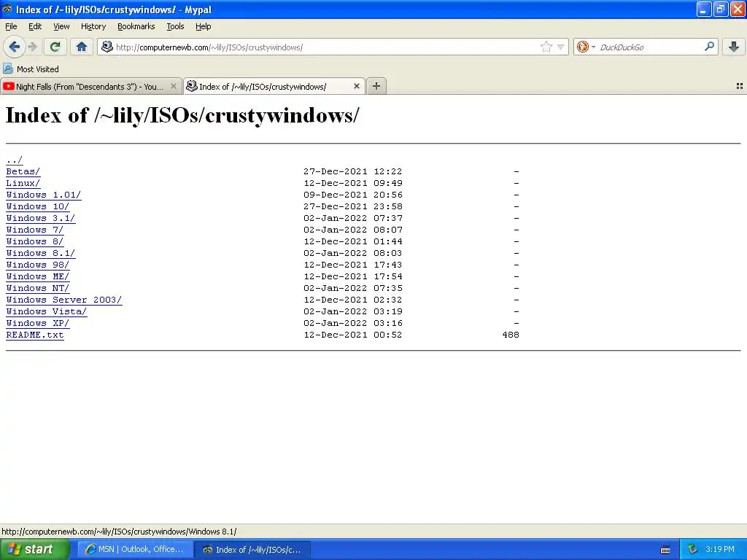Open the File menu

coord(11,26)
